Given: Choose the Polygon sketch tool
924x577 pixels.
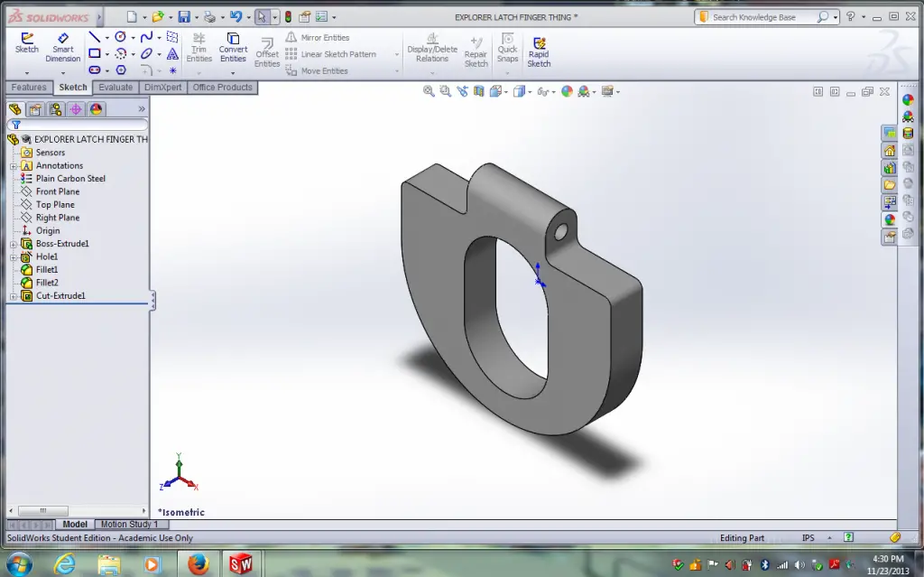Looking at the screenshot, I should 121,70.
